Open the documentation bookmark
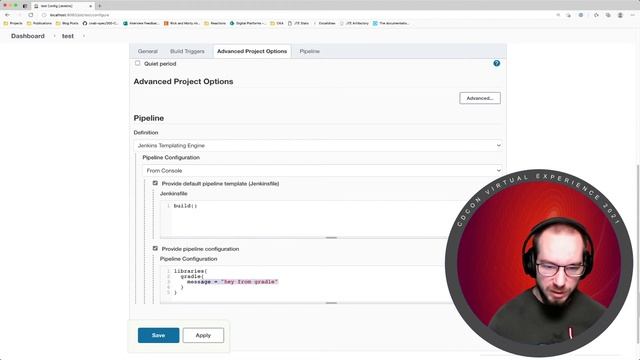 pos(391,23)
